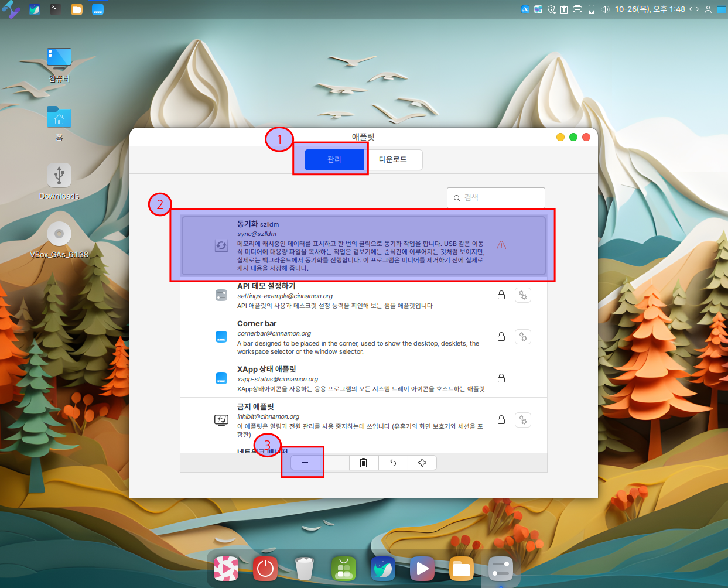The height and width of the screenshot is (588, 728).
Task: Click the minus button to remove applet
Action: tap(334, 463)
